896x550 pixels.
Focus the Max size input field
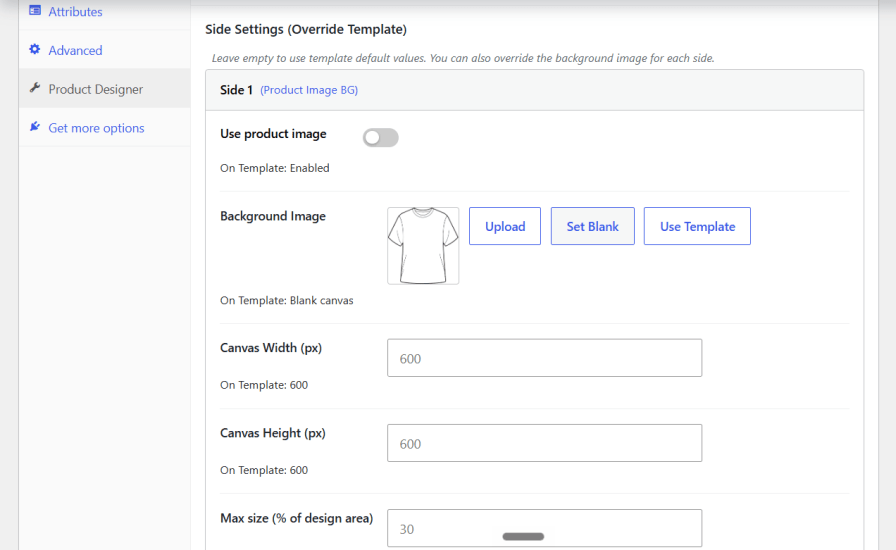[x=545, y=528]
